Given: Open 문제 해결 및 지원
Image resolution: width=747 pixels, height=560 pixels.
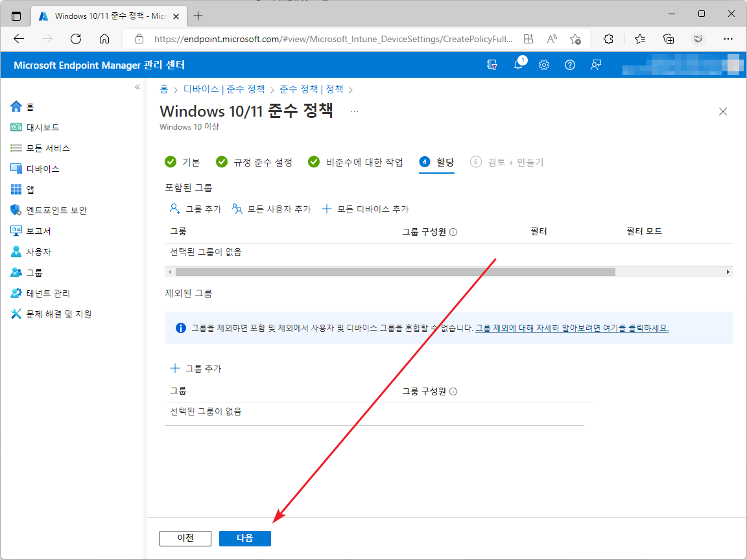Looking at the screenshot, I should (51, 314).
